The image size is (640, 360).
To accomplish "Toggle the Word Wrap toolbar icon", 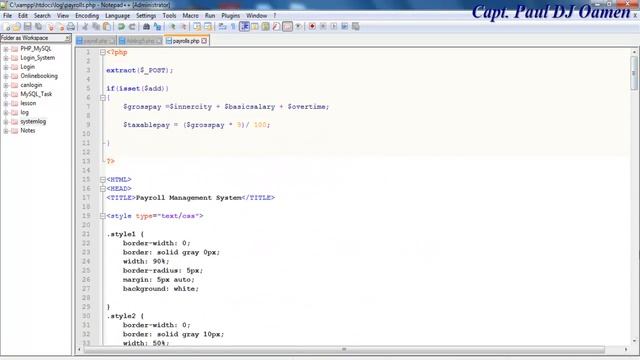I will point(222,27).
